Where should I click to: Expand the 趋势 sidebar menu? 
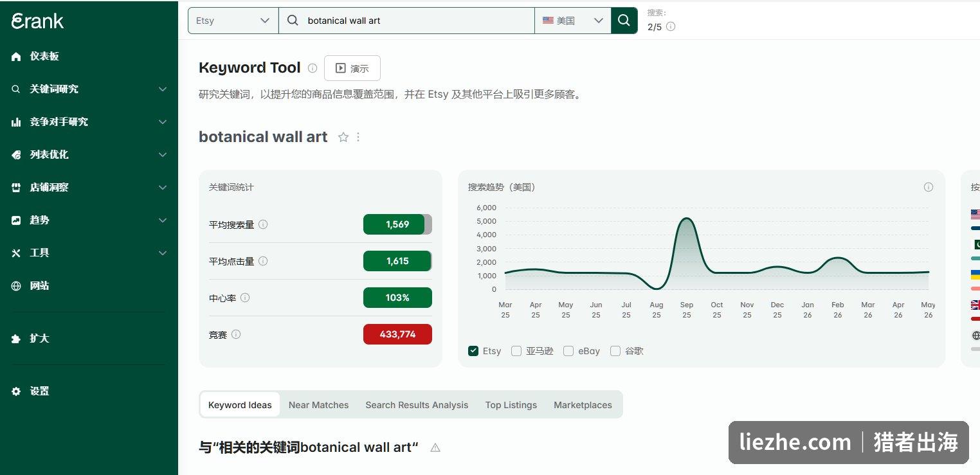(163, 220)
